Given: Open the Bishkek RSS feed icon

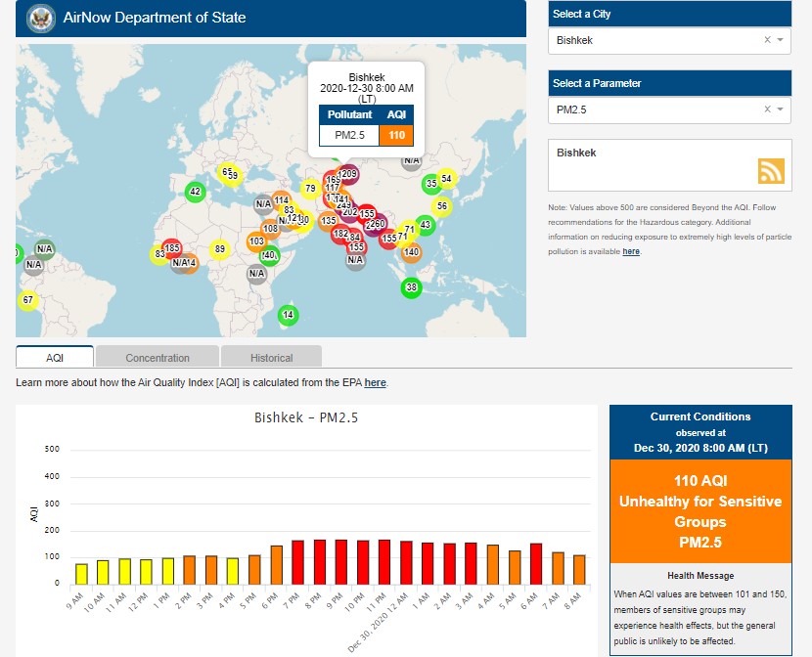Looking at the screenshot, I should pos(771,171).
